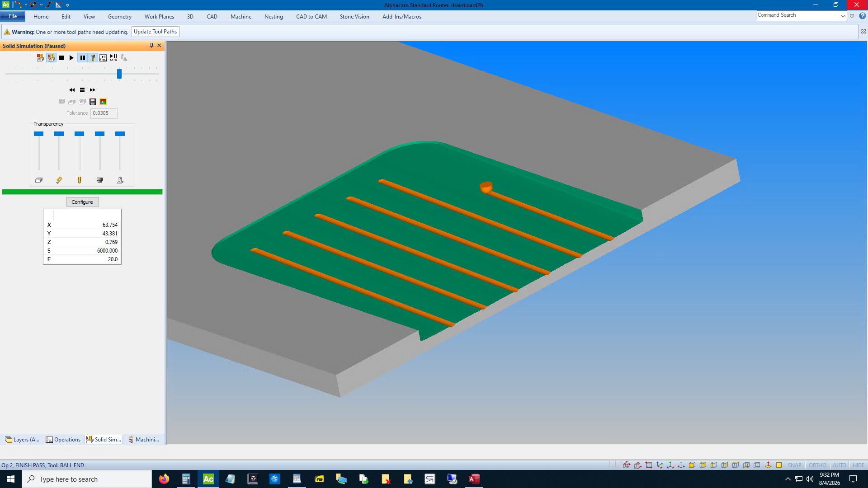Stop the solid simulation
The height and width of the screenshot is (488, 868).
(61, 58)
